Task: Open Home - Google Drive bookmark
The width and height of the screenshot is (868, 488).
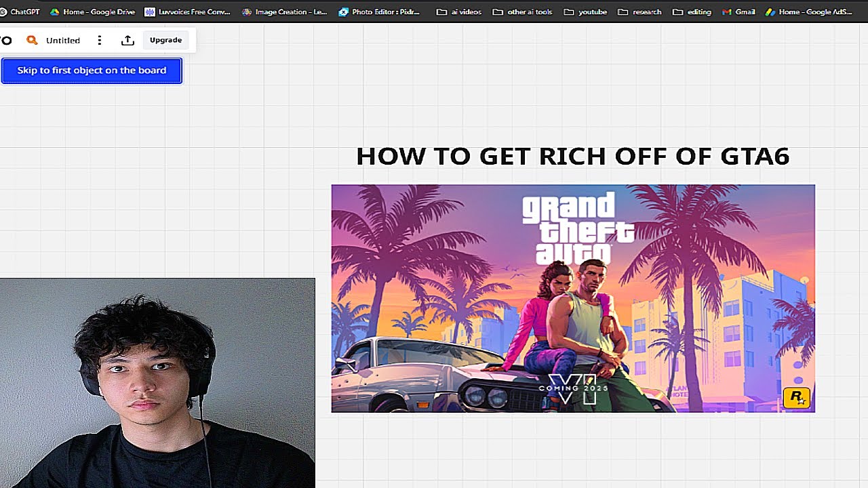Action: pos(92,12)
